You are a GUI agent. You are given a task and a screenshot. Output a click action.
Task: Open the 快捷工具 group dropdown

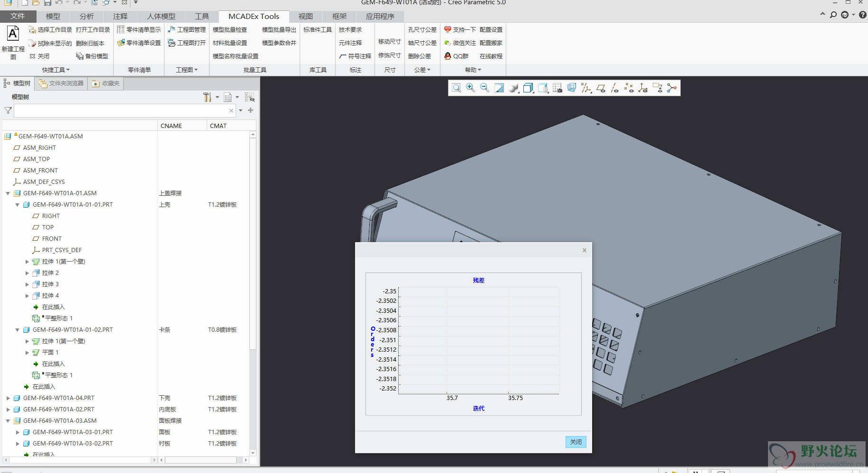55,70
